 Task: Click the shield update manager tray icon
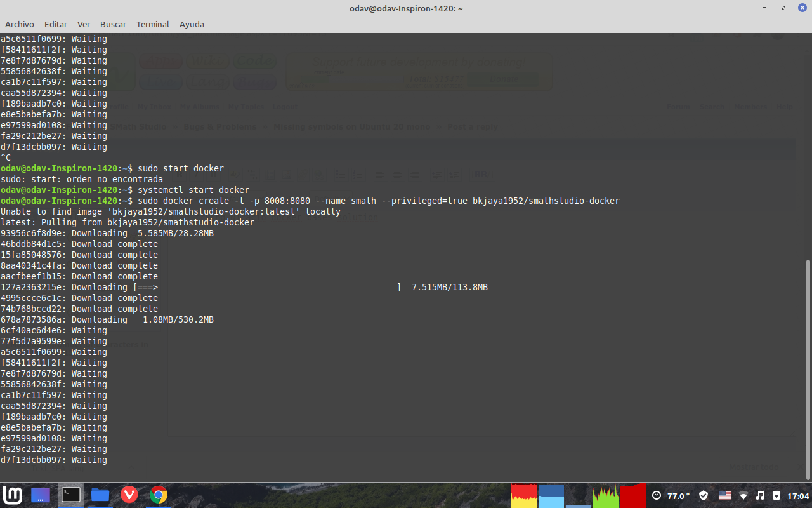704,495
